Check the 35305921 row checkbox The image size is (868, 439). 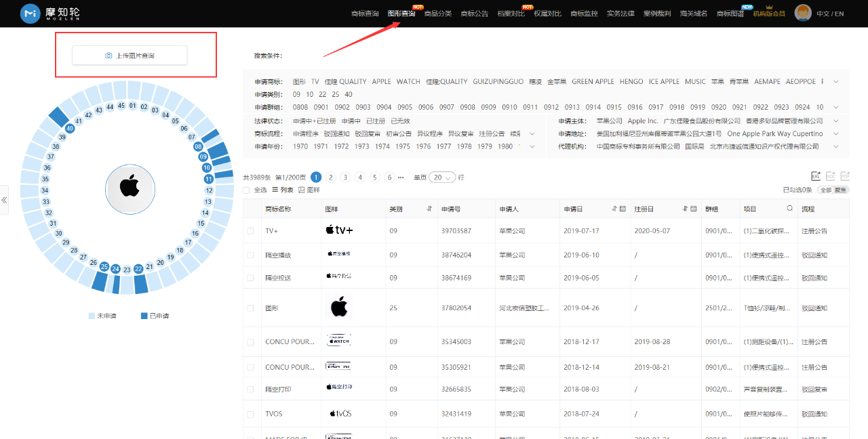pos(250,367)
